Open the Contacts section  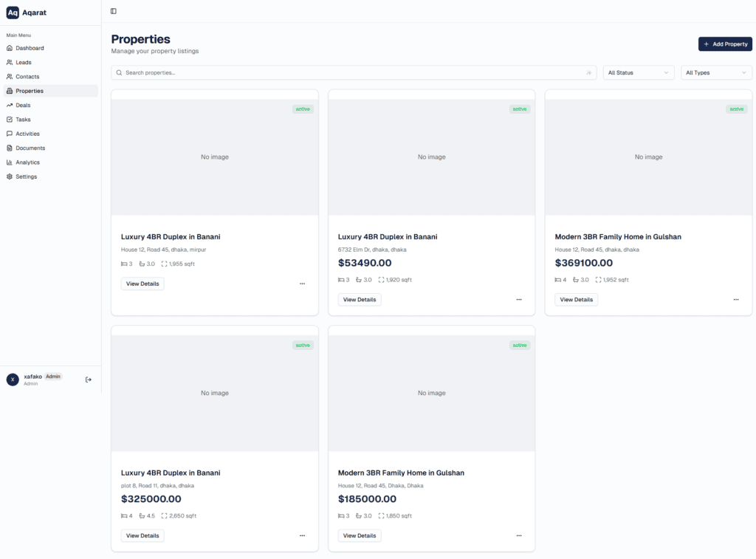27,77
